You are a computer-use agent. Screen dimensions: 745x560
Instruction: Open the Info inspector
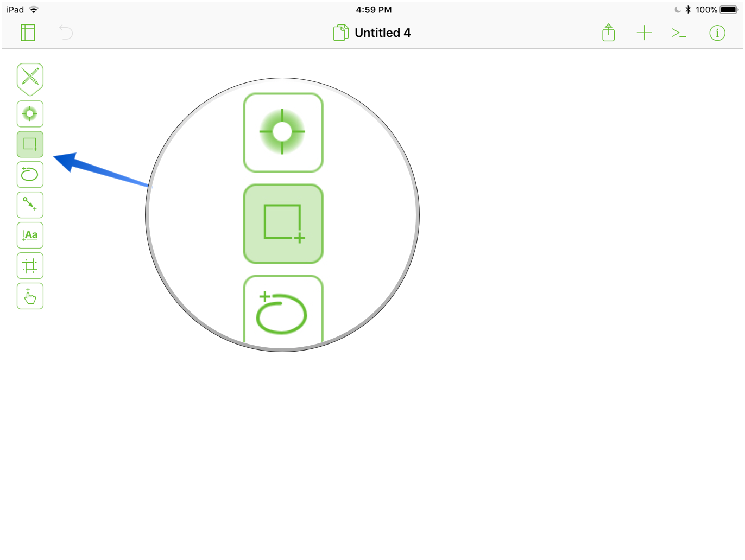717,33
